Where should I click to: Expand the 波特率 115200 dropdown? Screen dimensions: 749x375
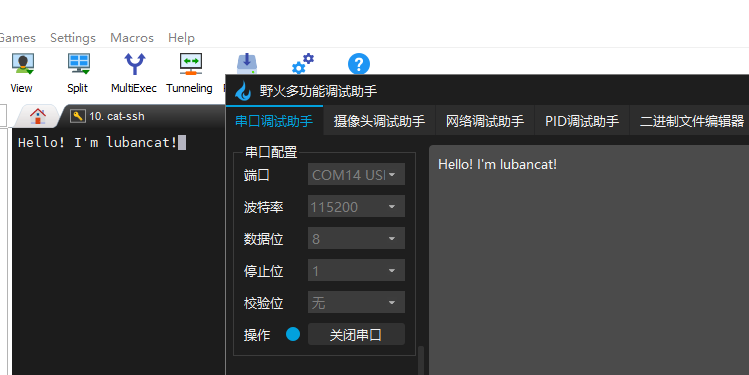(x=356, y=206)
